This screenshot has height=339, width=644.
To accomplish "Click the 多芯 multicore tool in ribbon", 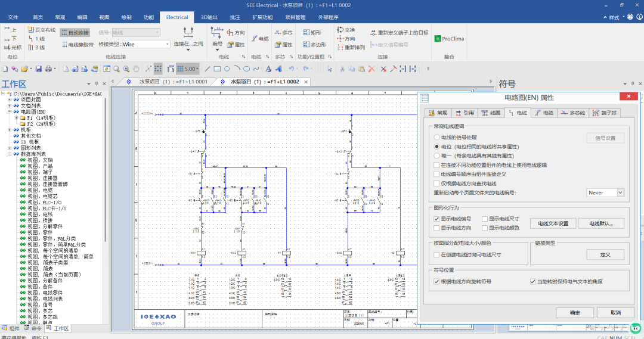I will (x=283, y=32).
